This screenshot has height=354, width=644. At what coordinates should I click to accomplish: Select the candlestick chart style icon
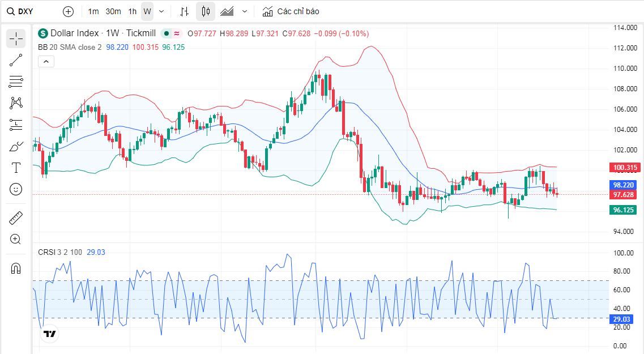206,11
